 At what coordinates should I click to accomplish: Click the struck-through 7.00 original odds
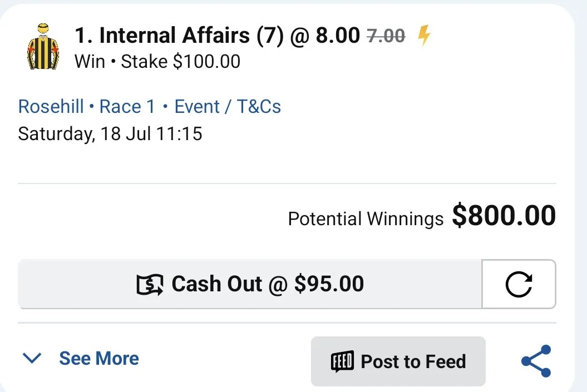coord(386,36)
